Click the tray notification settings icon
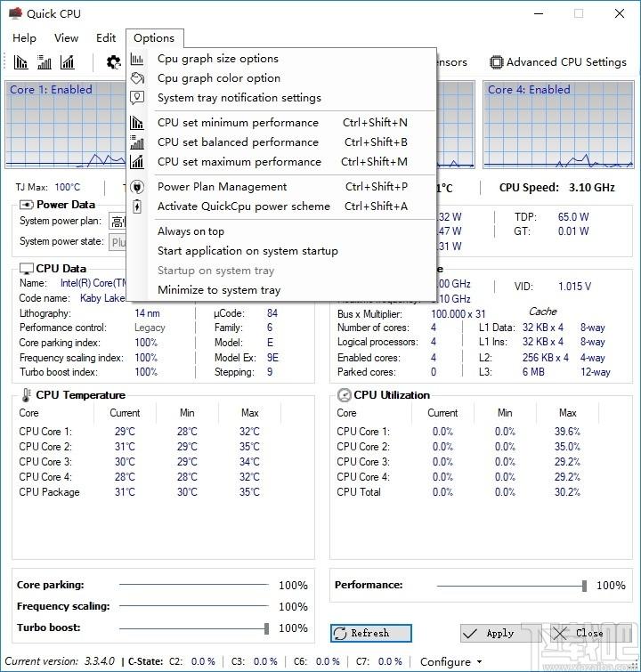The width and height of the screenshot is (641, 672). point(137,98)
